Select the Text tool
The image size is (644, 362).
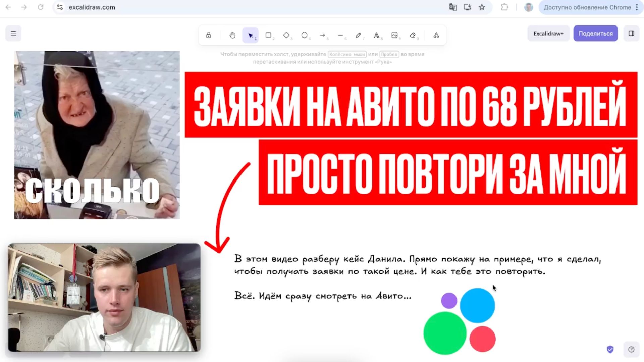(x=377, y=35)
